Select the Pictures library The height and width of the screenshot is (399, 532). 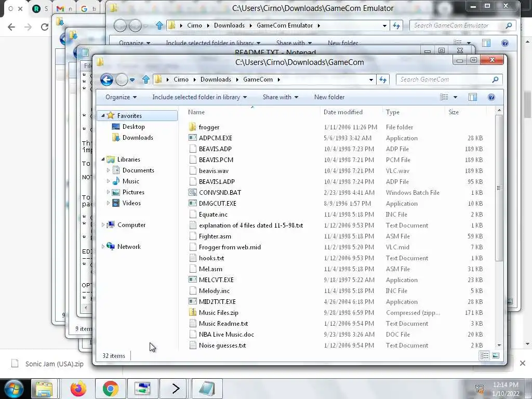[133, 192]
